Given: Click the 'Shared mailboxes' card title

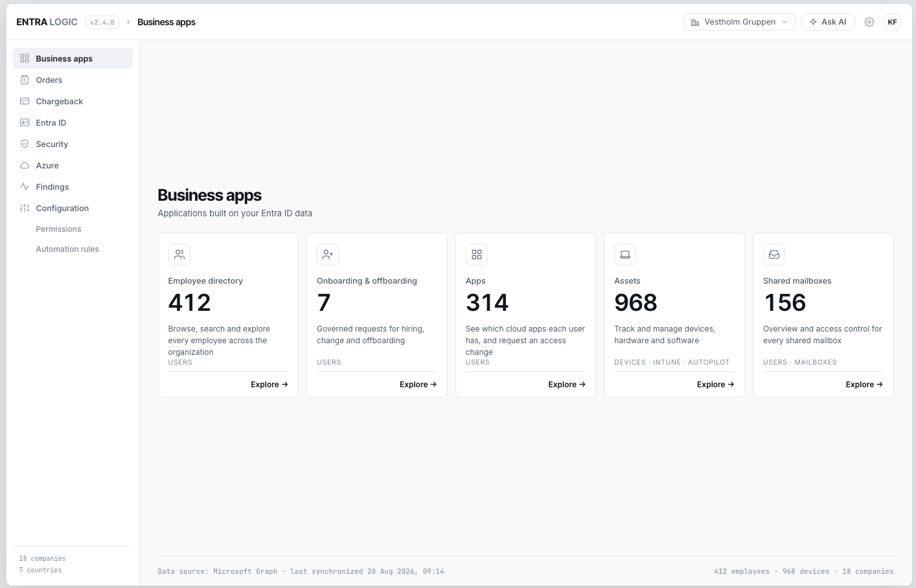Looking at the screenshot, I should 797,281.
